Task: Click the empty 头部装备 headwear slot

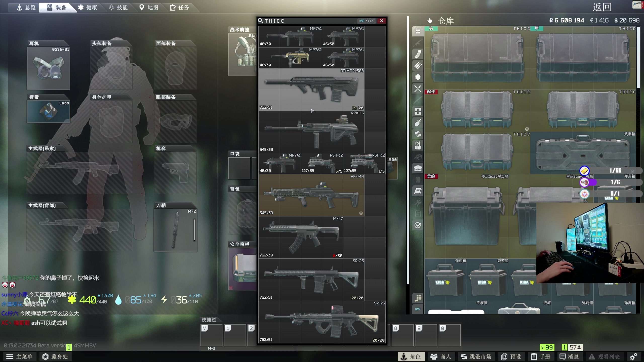Action: [111, 68]
